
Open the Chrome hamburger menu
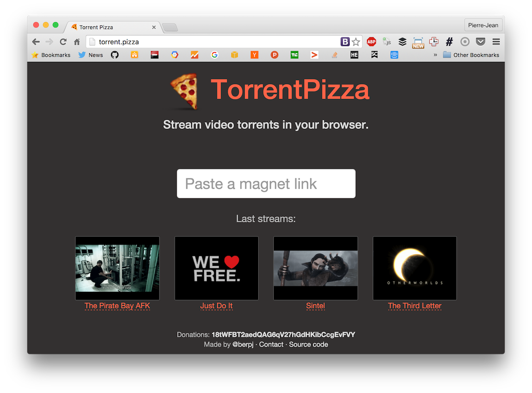point(496,42)
